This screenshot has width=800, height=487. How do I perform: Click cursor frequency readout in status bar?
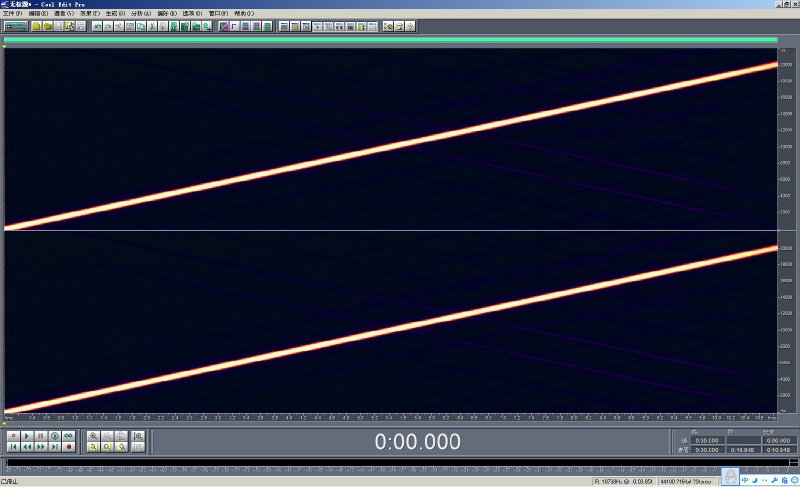623,481
